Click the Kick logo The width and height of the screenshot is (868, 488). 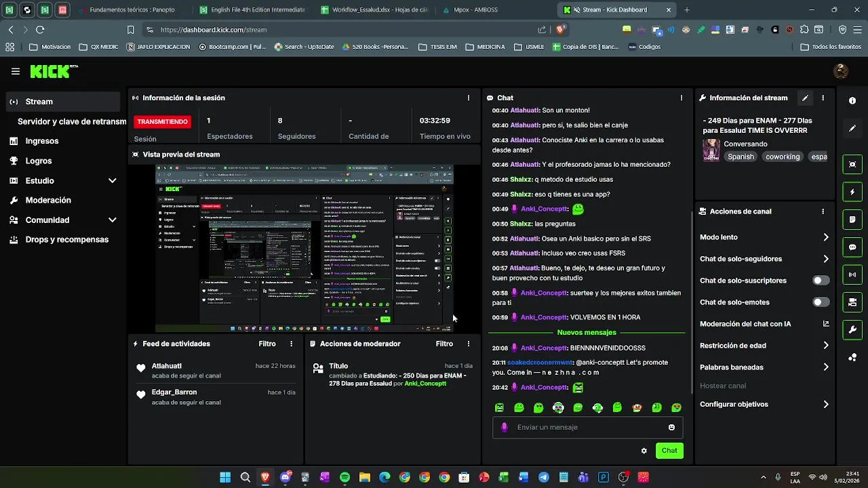tap(54, 71)
